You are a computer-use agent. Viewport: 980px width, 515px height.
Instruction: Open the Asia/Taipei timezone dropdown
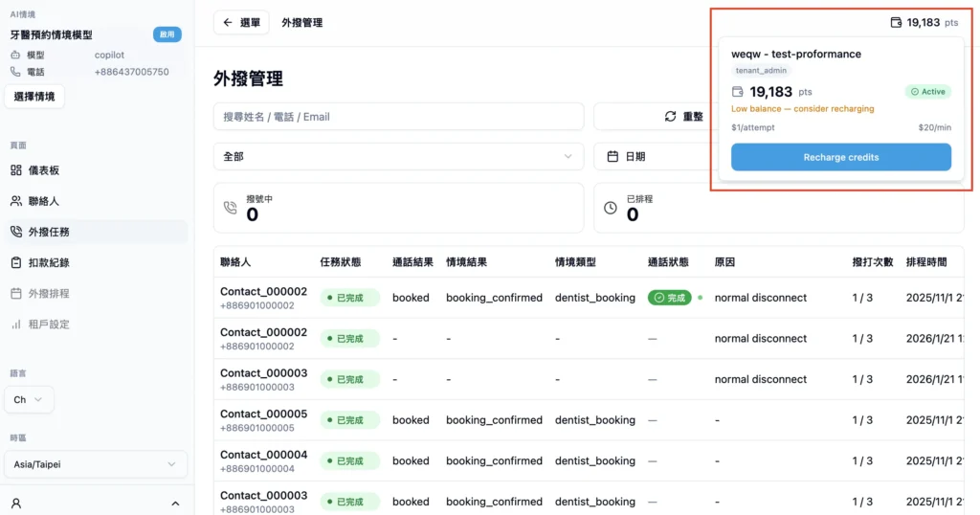point(96,464)
